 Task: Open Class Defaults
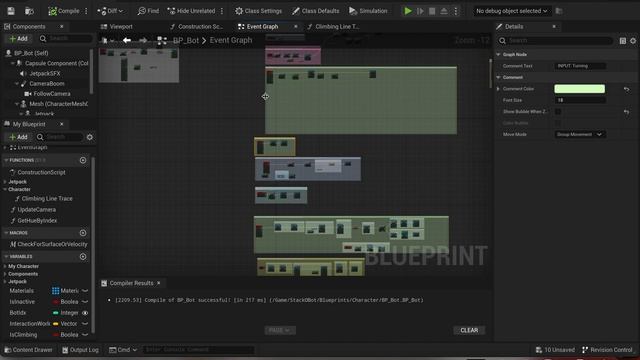pyautogui.click(x=316, y=11)
